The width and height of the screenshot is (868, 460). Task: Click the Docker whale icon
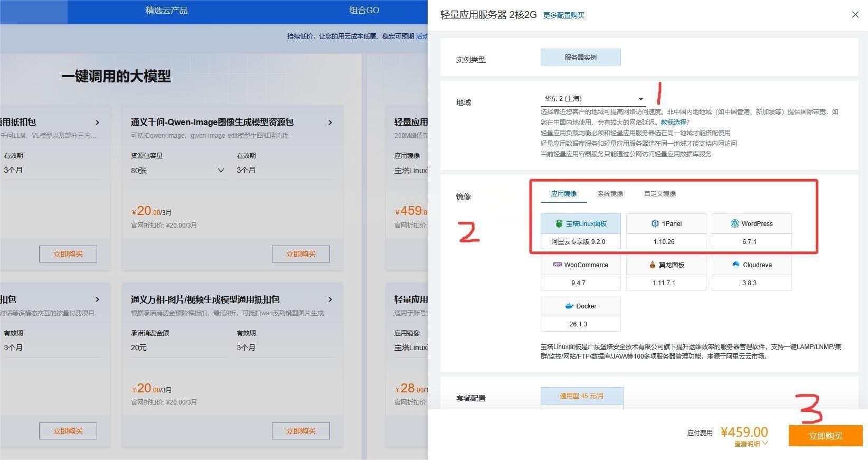[x=569, y=306]
